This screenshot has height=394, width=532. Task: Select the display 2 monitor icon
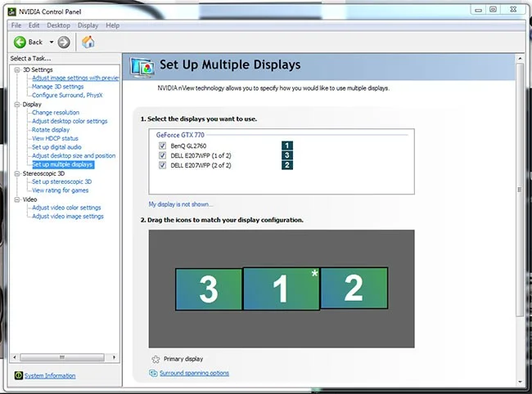[x=354, y=287]
